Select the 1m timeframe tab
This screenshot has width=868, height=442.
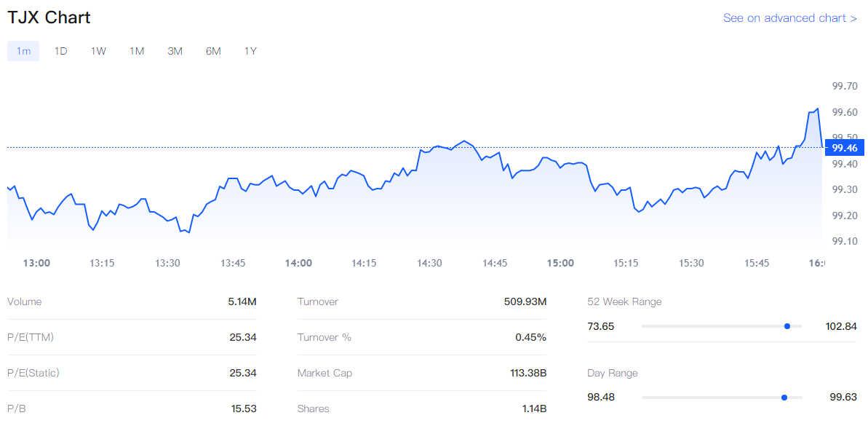pyautogui.click(x=23, y=51)
